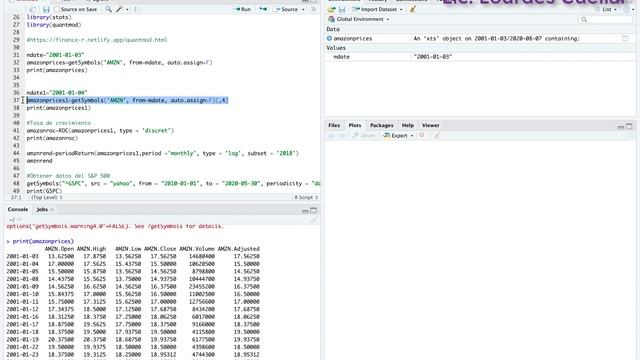
Task: Click line 32 getSymbols AMZN code
Action: click(x=120, y=62)
